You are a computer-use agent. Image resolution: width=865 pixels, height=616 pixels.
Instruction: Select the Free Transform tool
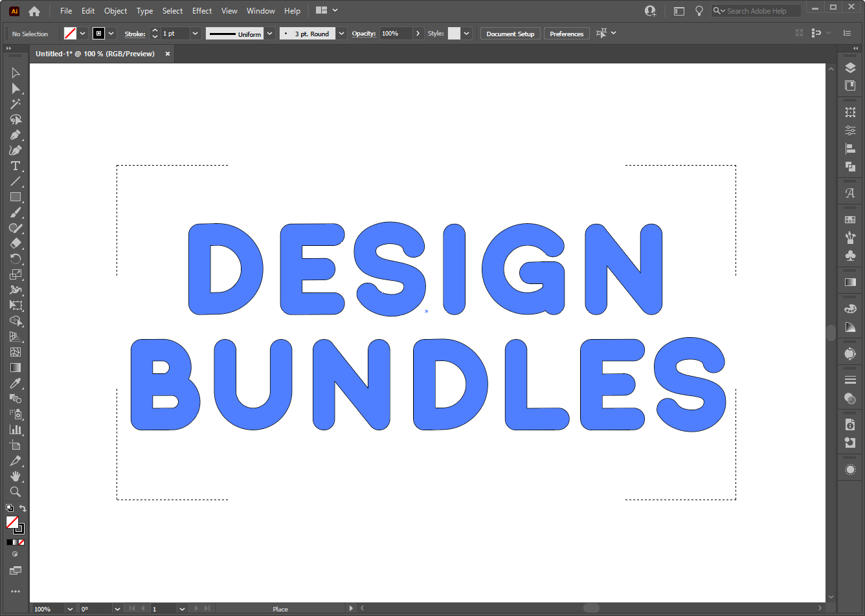point(16,306)
